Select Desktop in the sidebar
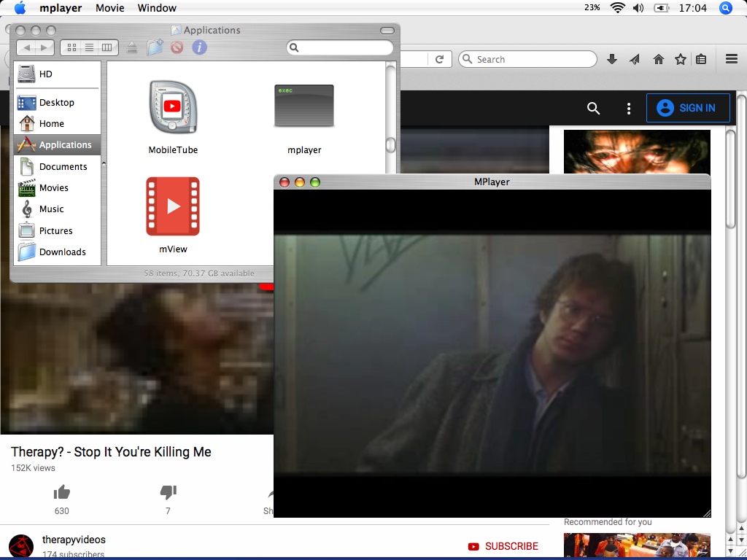This screenshot has width=747, height=560. [58, 102]
